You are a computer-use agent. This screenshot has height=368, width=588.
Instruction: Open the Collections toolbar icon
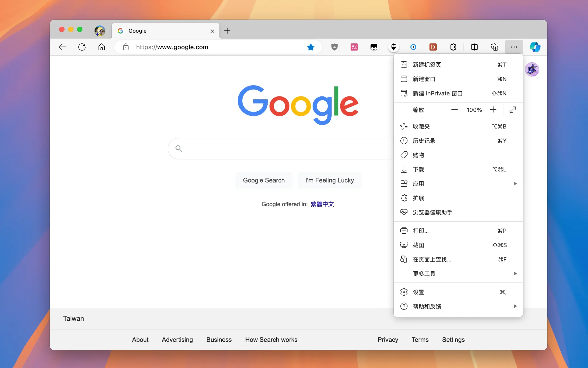(x=494, y=47)
